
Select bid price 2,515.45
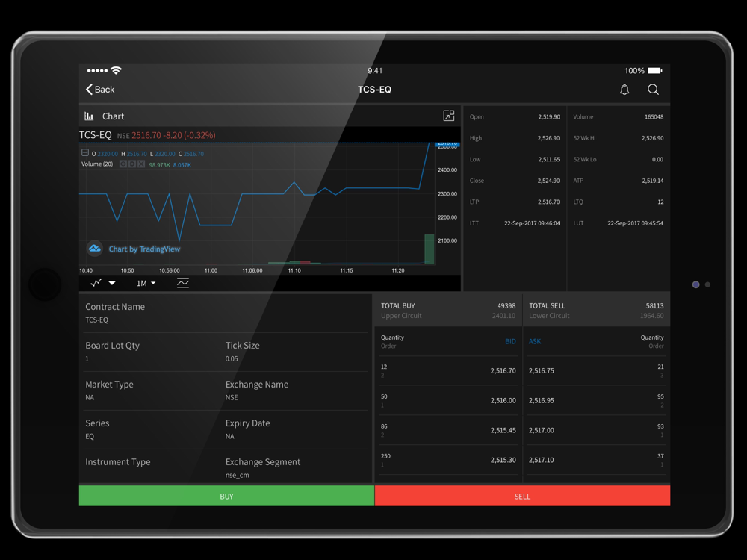[x=503, y=430]
